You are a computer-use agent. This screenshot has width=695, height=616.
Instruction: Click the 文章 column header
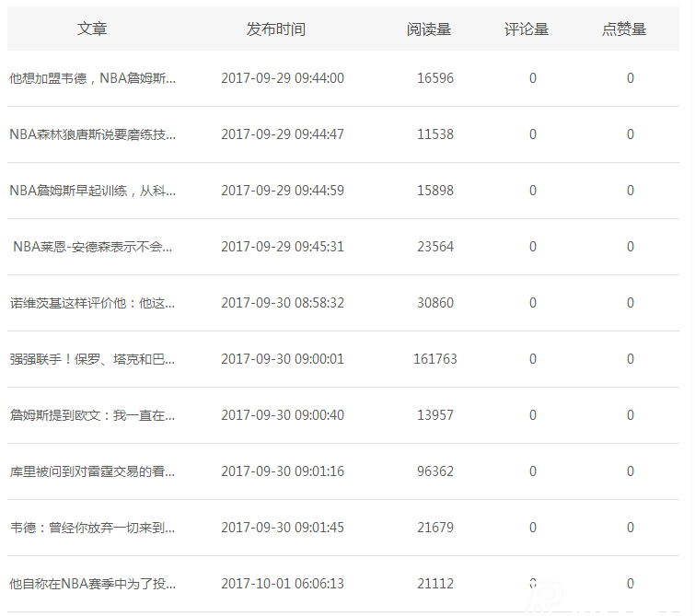(x=92, y=29)
